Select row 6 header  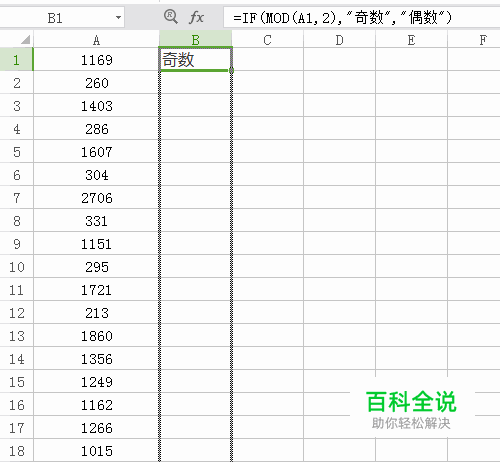pos(16,174)
